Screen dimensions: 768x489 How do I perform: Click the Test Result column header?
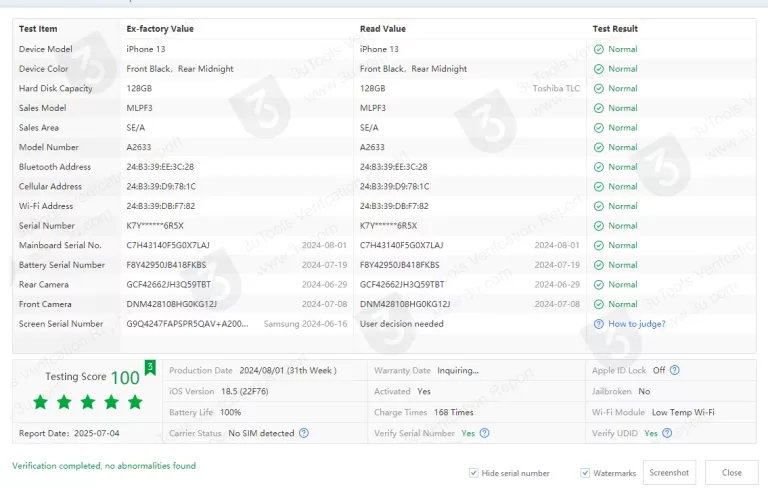point(615,29)
